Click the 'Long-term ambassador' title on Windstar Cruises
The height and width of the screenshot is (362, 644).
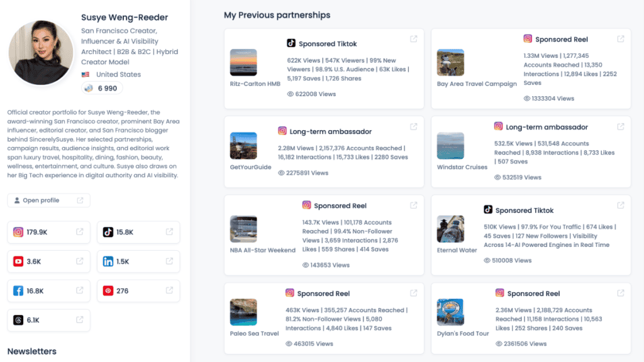(x=547, y=127)
